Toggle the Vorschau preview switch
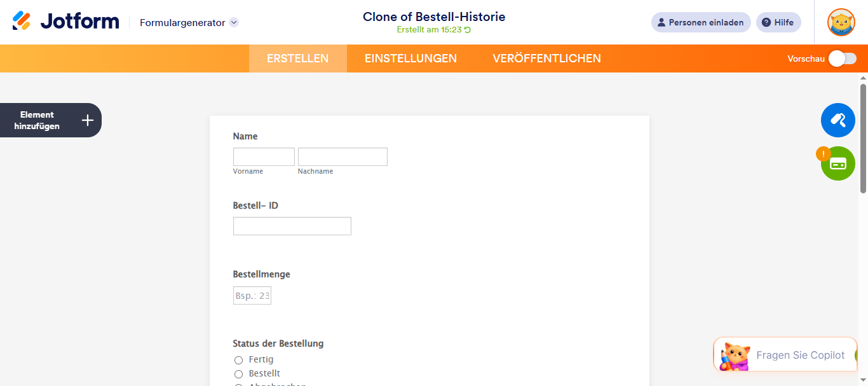Viewport: 868px width, 386px height. 843,59
